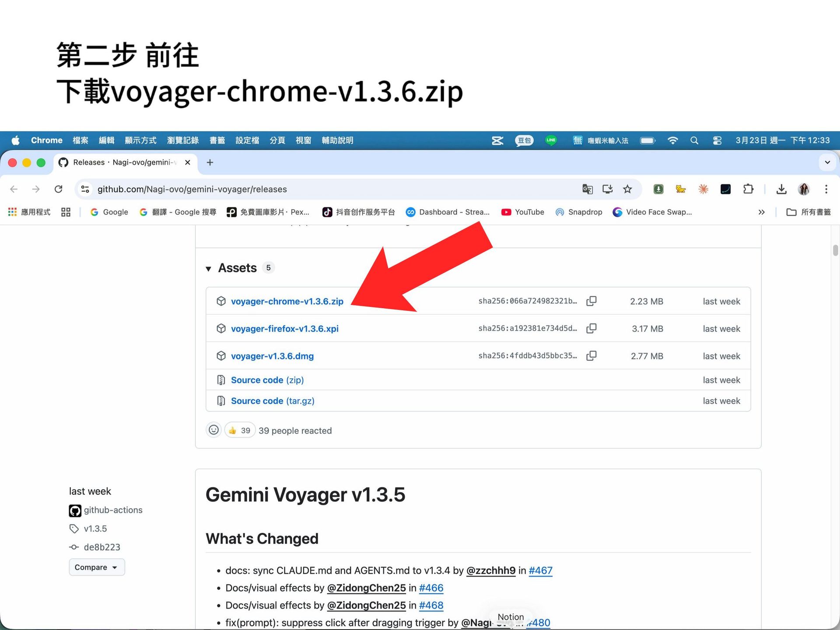840x630 pixels.
Task: Copy SHA256 hash for voyager dmg
Action: coord(591,355)
